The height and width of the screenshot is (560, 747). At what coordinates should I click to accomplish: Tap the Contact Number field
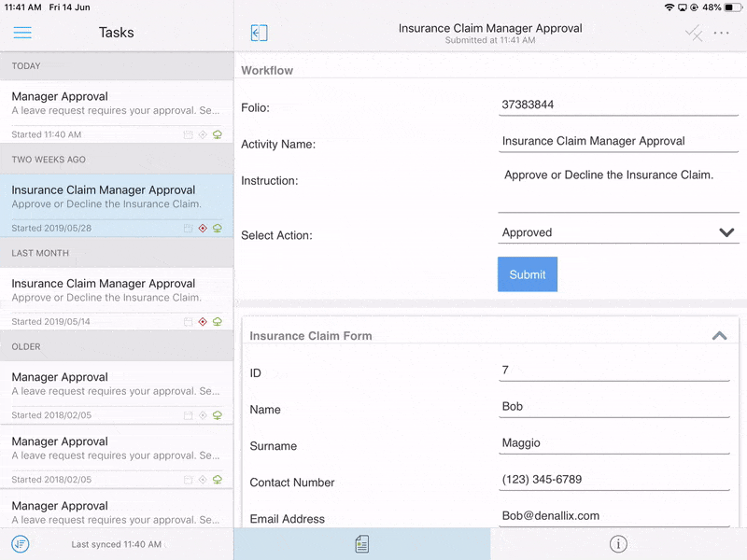(x=614, y=480)
